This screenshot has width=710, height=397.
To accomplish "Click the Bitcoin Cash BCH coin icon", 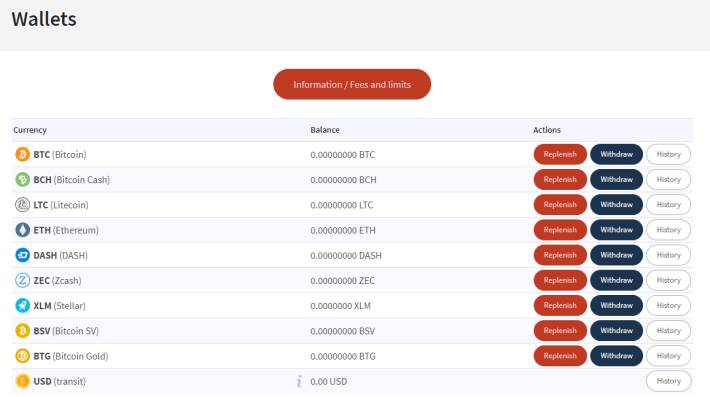I will 22,180.
